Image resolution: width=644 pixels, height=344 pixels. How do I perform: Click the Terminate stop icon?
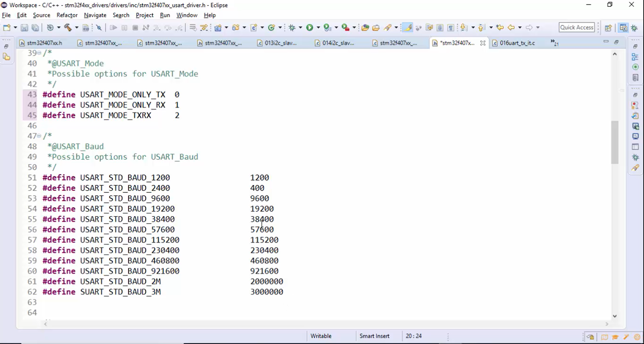click(135, 28)
